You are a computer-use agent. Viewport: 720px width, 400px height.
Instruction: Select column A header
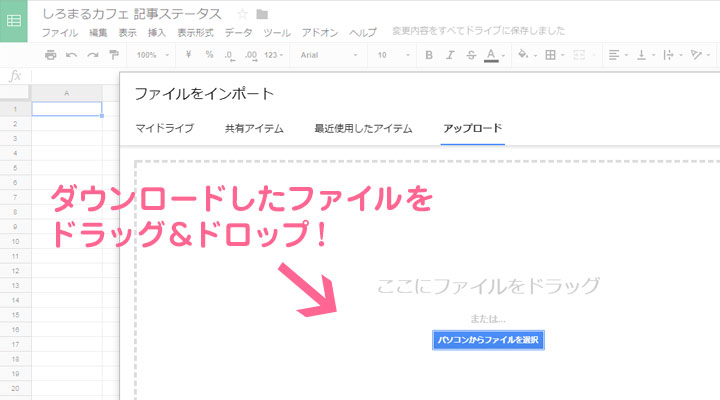(67, 93)
